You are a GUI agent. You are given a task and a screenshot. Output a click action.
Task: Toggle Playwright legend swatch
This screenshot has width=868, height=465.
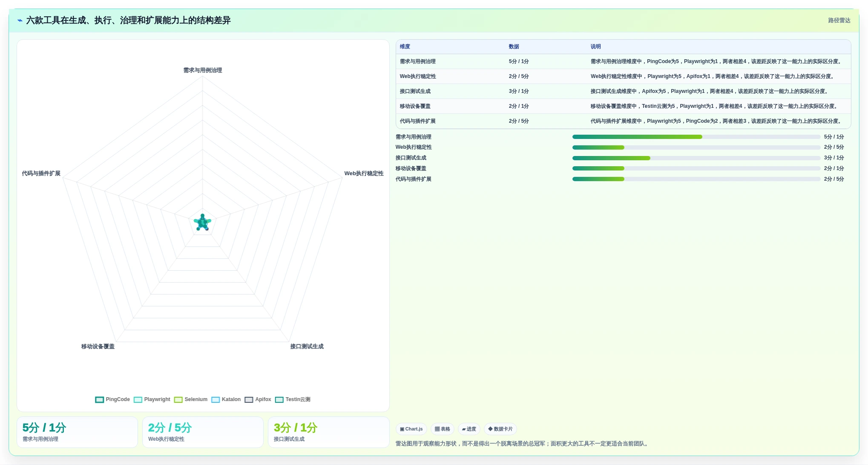click(x=138, y=400)
